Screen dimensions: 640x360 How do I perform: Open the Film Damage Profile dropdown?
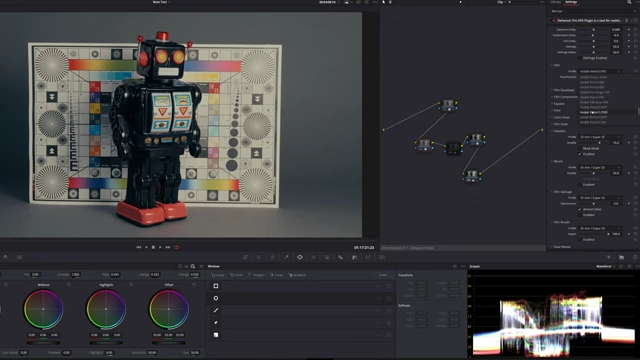pos(600,198)
